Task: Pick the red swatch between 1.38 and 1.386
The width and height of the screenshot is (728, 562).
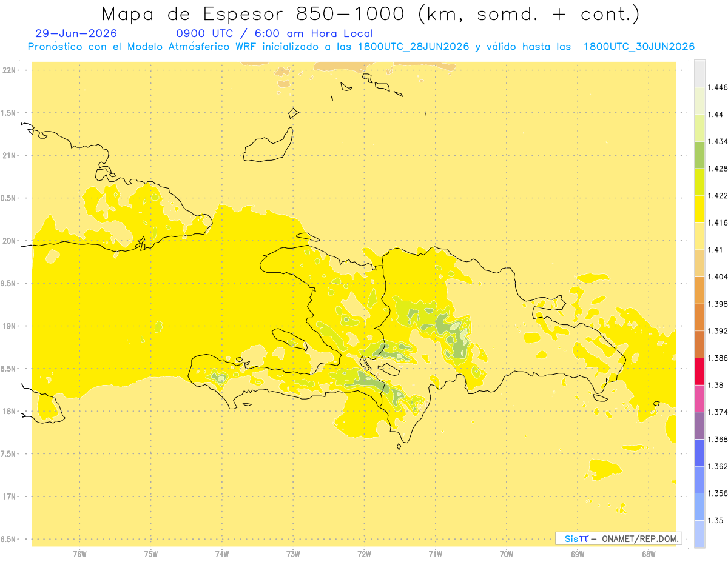Action: pos(699,372)
